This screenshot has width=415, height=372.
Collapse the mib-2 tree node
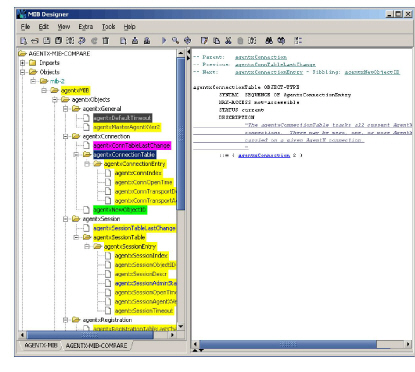pos(33,81)
